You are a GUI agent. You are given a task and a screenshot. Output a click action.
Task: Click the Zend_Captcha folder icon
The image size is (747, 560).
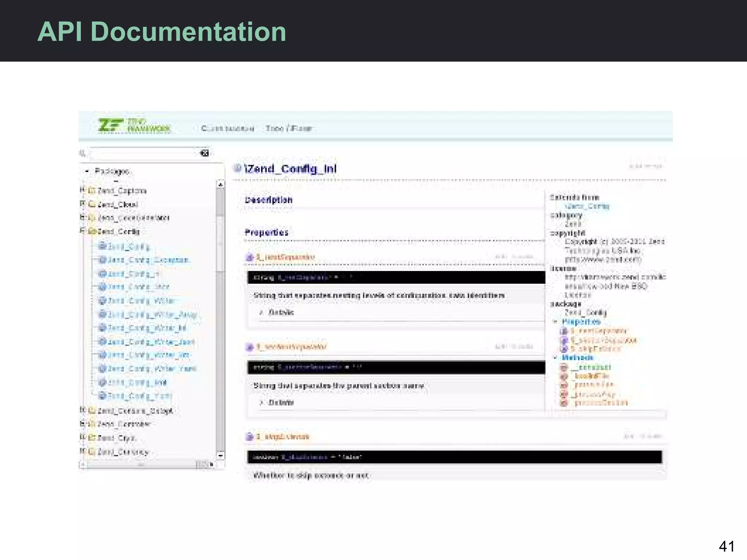[x=92, y=190]
